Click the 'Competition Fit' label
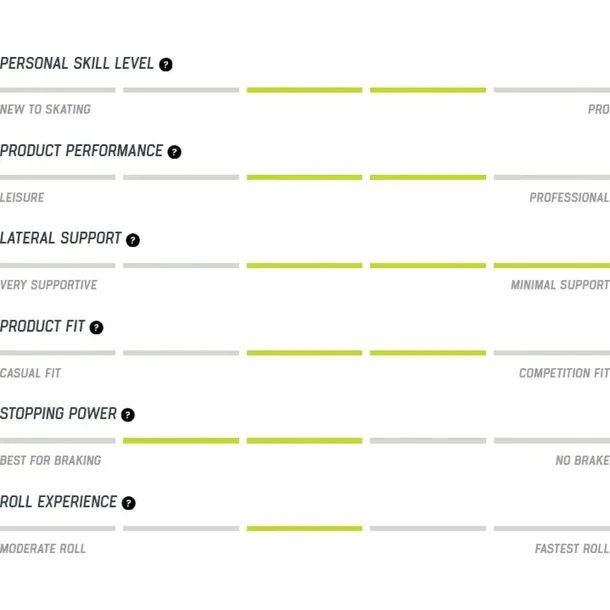 (564, 373)
